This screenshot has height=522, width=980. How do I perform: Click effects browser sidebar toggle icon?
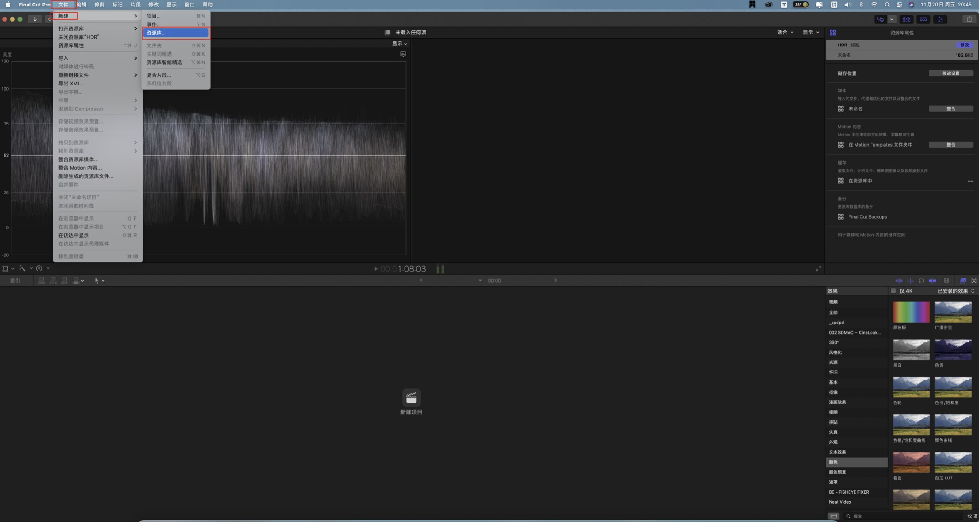(x=834, y=516)
